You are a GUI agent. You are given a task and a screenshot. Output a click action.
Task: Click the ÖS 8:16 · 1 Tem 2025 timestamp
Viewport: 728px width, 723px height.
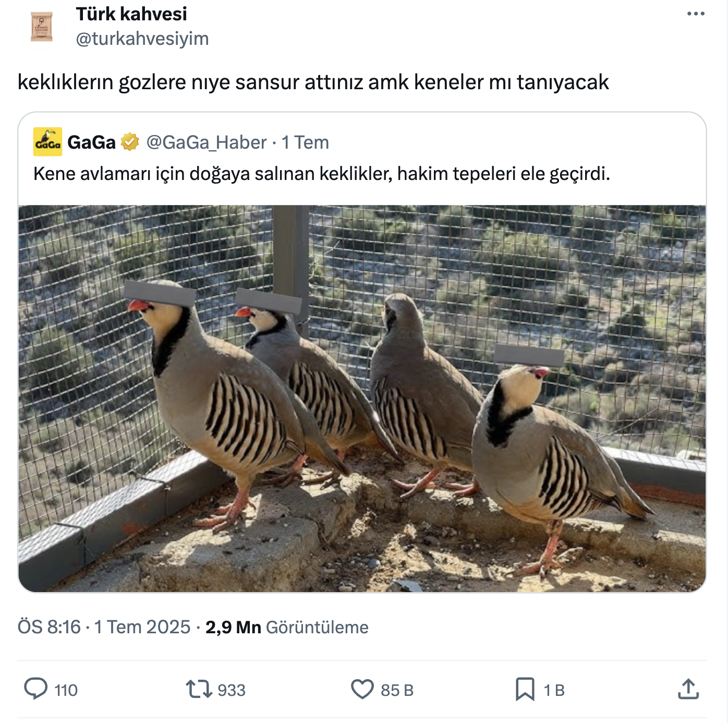104,627
